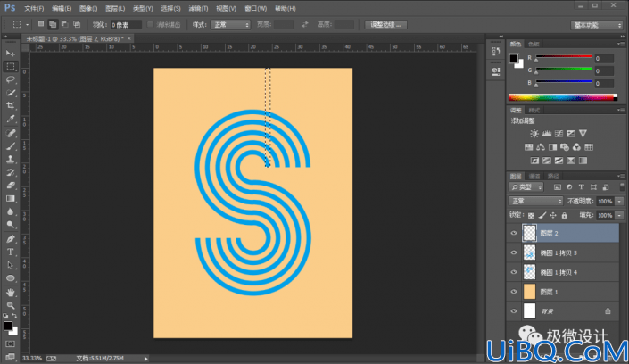629x364 pixels.
Task: Switch to the 路径 paths tab
Action: [x=553, y=177]
